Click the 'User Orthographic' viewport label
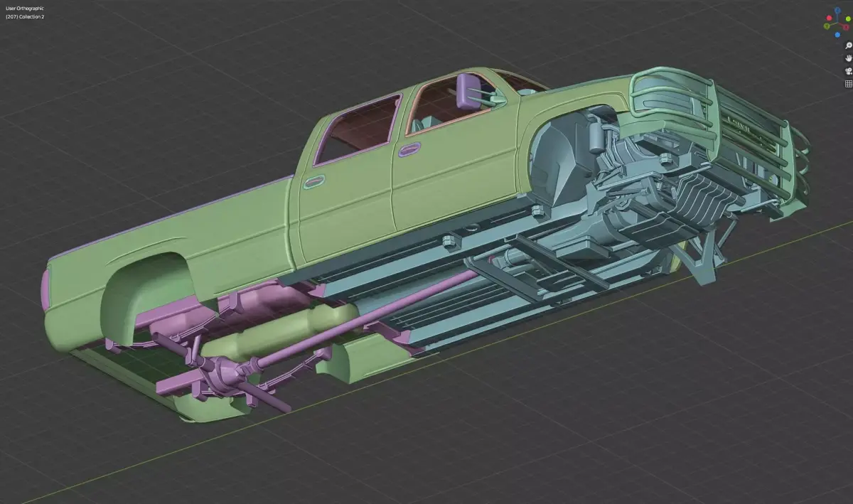 click(24, 9)
